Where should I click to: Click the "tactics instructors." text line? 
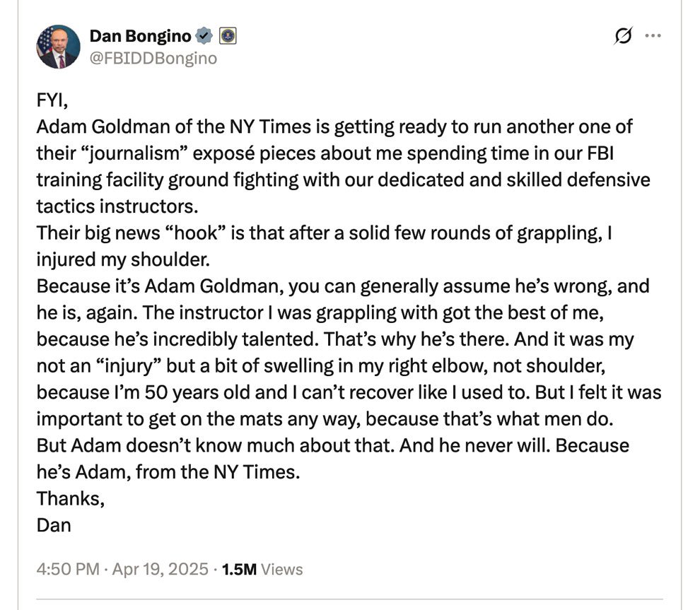point(117,206)
